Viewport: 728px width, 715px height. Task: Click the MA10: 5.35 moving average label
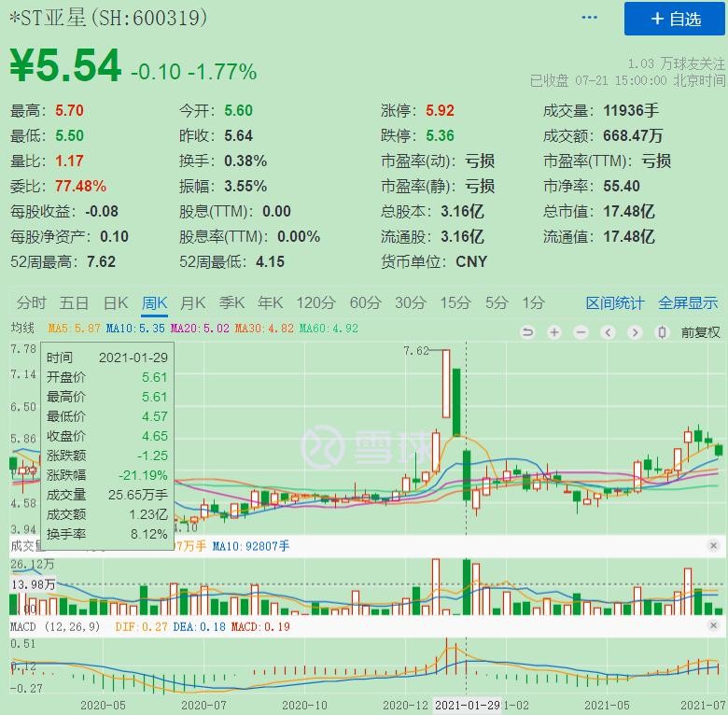(x=135, y=329)
